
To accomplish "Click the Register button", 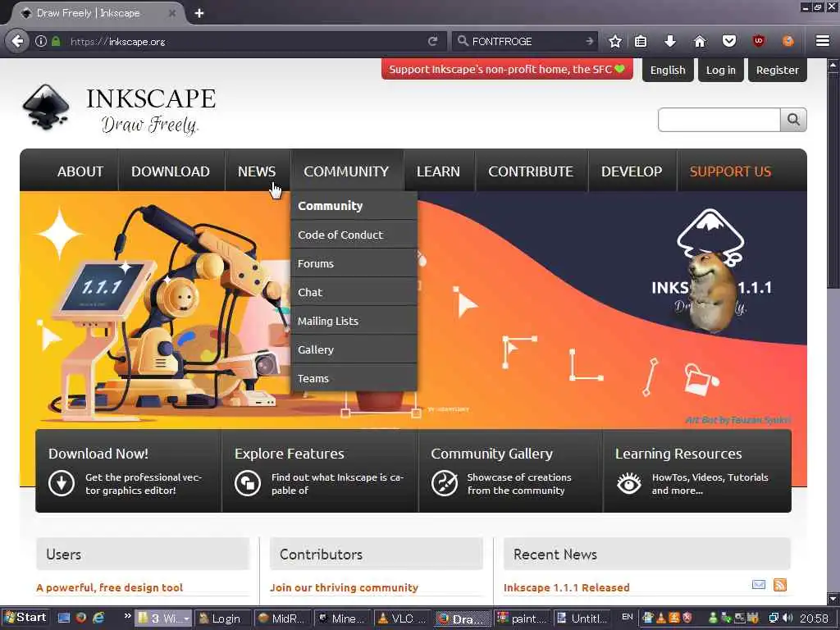I will [x=778, y=71].
